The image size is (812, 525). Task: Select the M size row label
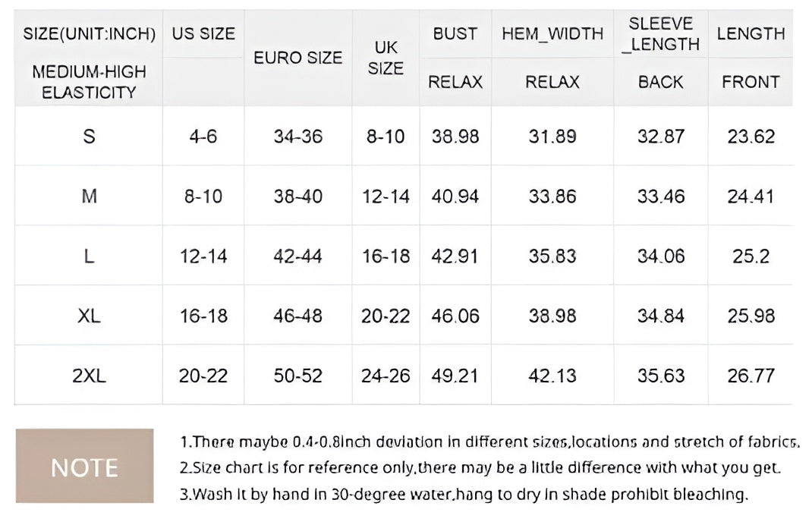point(89,196)
